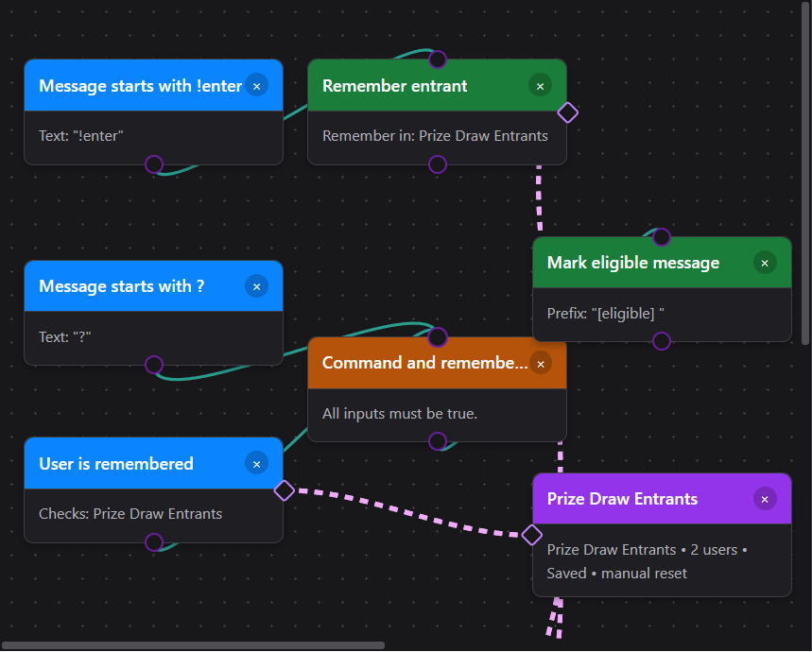Viewport: 812px width, 652px height.
Task: Remove the 'Remember entrant' node
Action: [540, 86]
